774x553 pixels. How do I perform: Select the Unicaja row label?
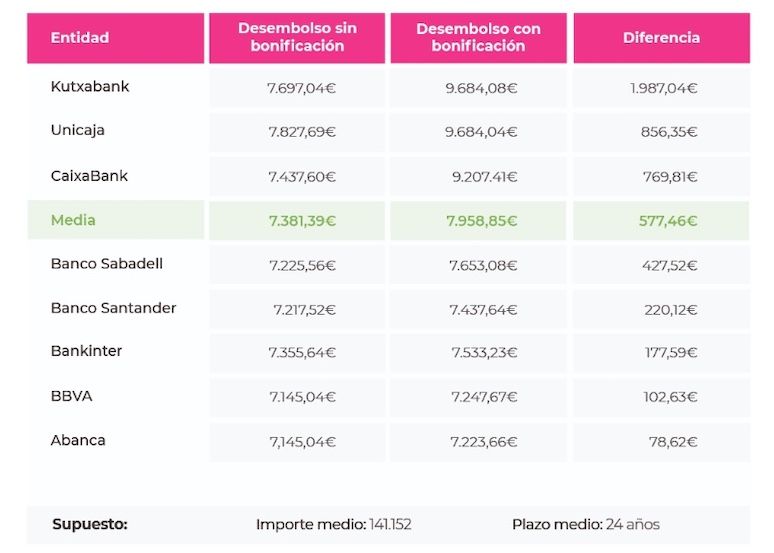click(x=77, y=130)
